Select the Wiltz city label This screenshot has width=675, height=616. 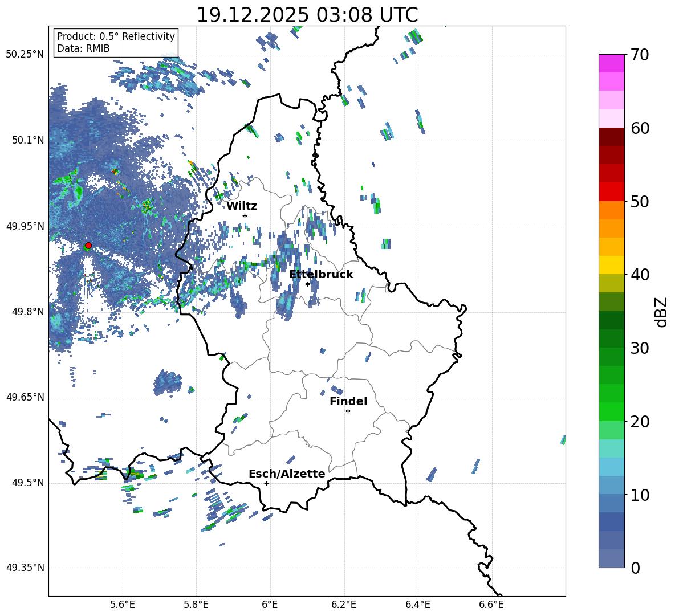(x=242, y=206)
